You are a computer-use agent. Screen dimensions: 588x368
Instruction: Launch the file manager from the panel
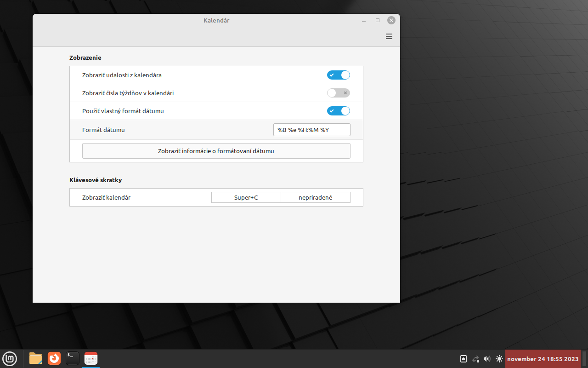[36, 358]
